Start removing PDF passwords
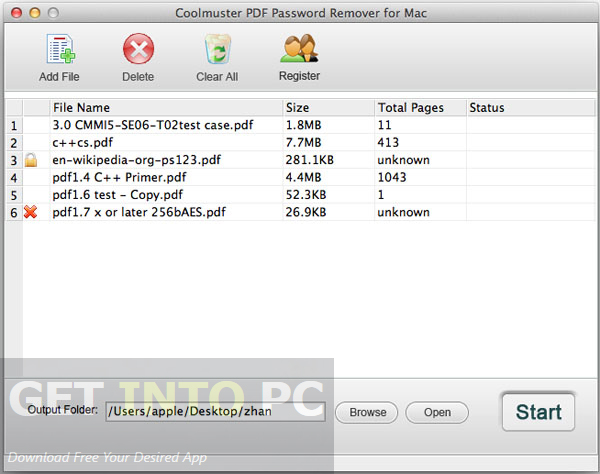Viewport: 600px width, 474px height. 538,412
